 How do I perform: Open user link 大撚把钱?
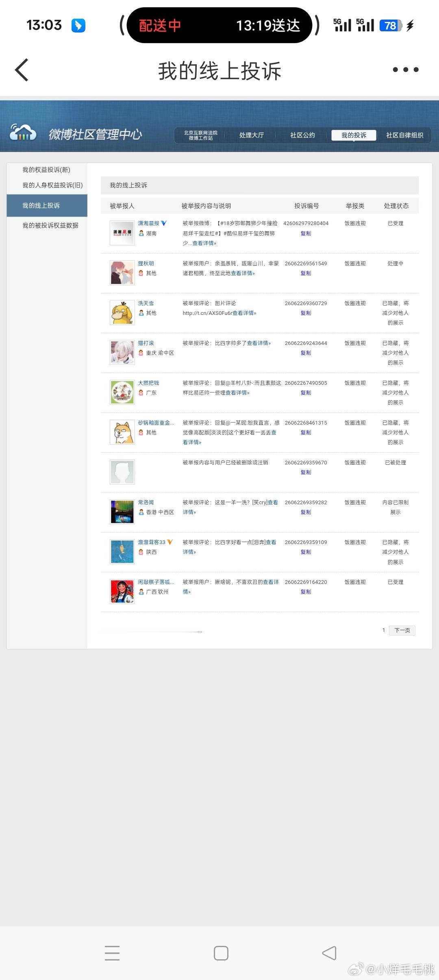pos(148,383)
